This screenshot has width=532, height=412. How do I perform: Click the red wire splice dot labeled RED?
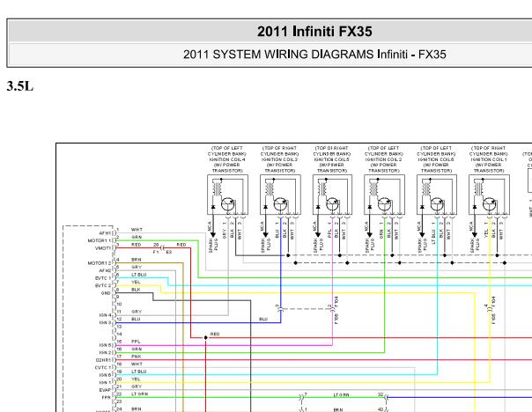205,338
